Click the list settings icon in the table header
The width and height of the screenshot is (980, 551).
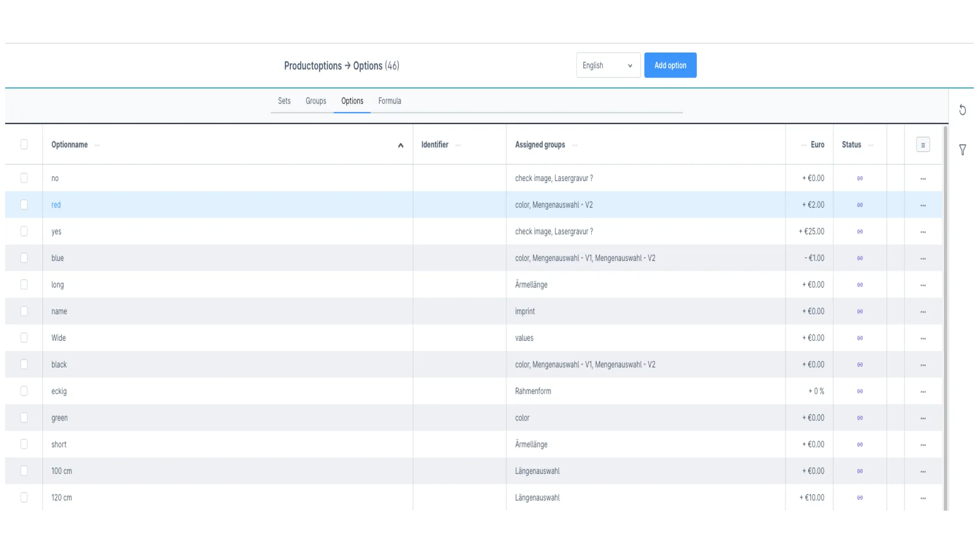pos(923,144)
